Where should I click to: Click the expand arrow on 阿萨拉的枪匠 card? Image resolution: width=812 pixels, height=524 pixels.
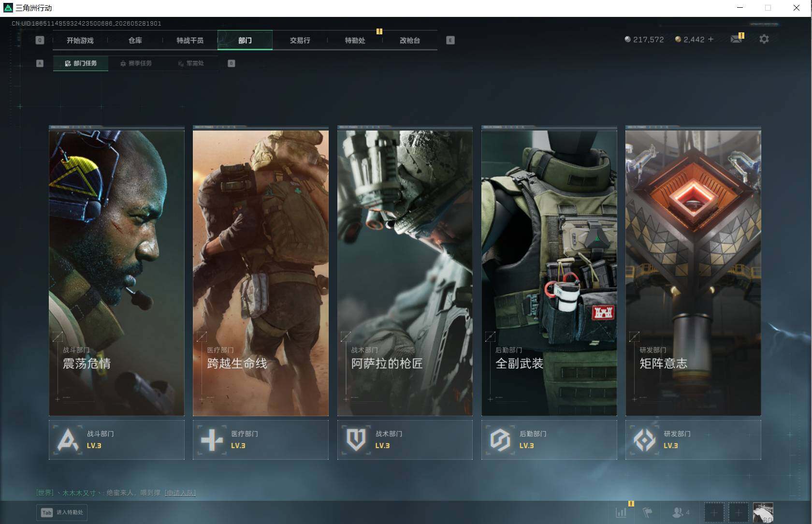(346, 336)
